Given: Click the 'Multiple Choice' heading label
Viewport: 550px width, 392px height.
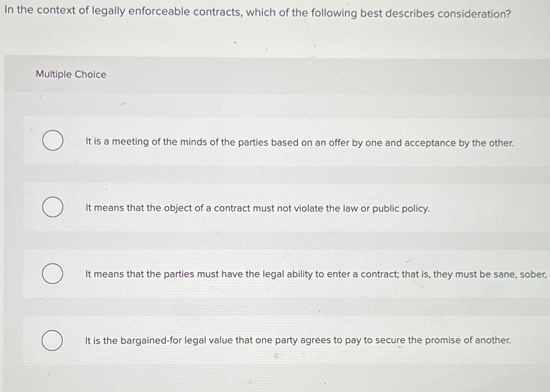Looking at the screenshot, I should tap(71, 75).
